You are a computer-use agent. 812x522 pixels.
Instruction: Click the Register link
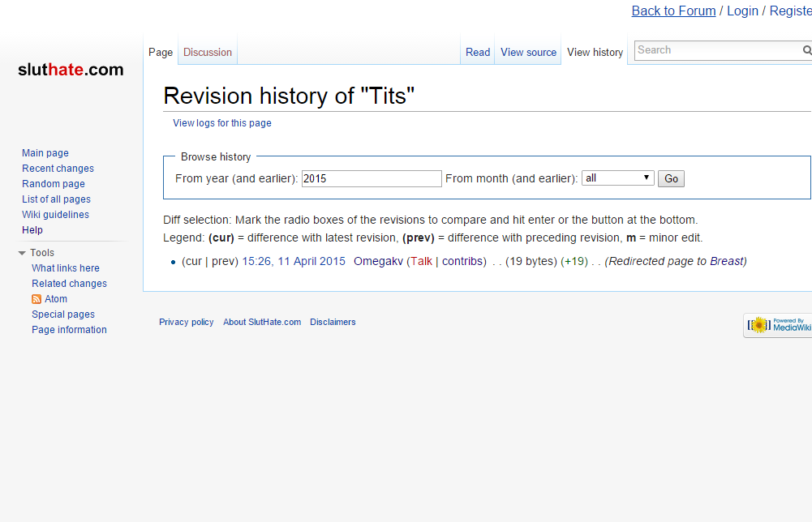[x=791, y=11]
